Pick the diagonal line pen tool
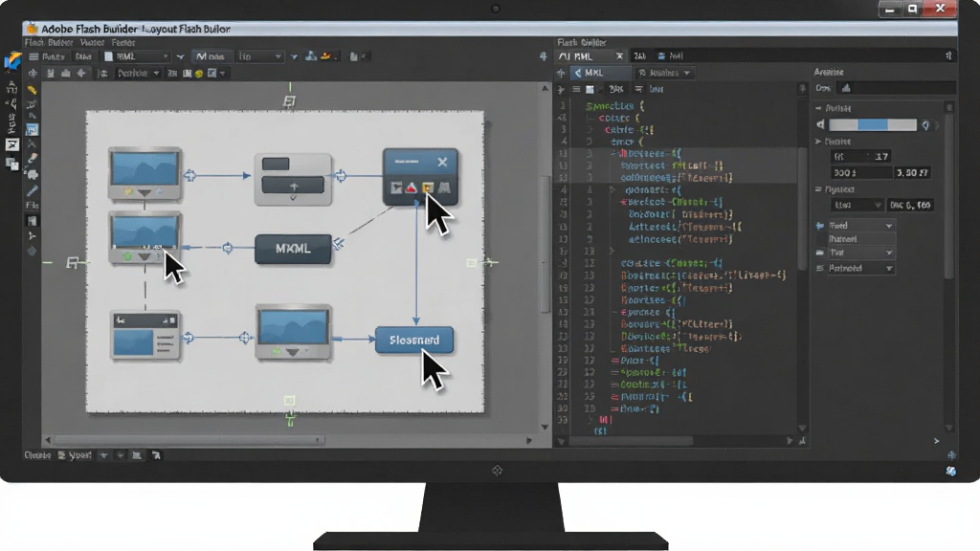Image resolution: width=980 pixels, height=551 pixels. 32,190
